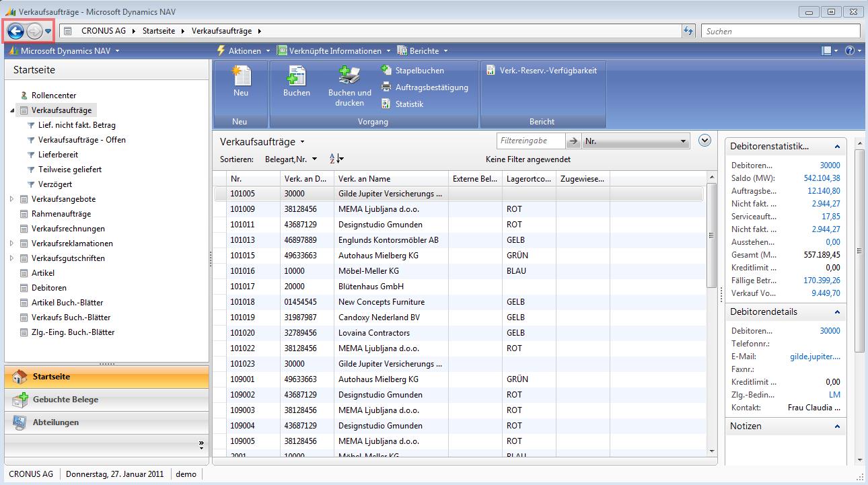Open the Aktionen menu
This screenshot has height=485, width=868.
click(244, 50)
